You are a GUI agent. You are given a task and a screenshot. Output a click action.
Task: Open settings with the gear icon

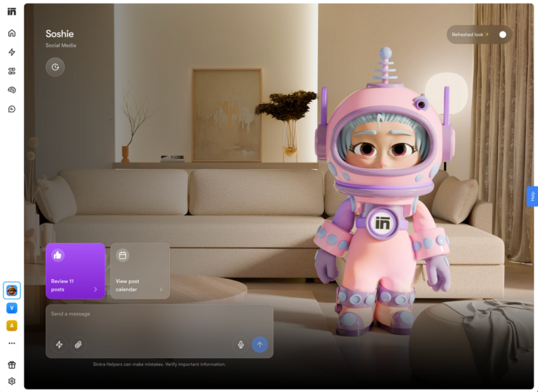(x=12, y=381)
